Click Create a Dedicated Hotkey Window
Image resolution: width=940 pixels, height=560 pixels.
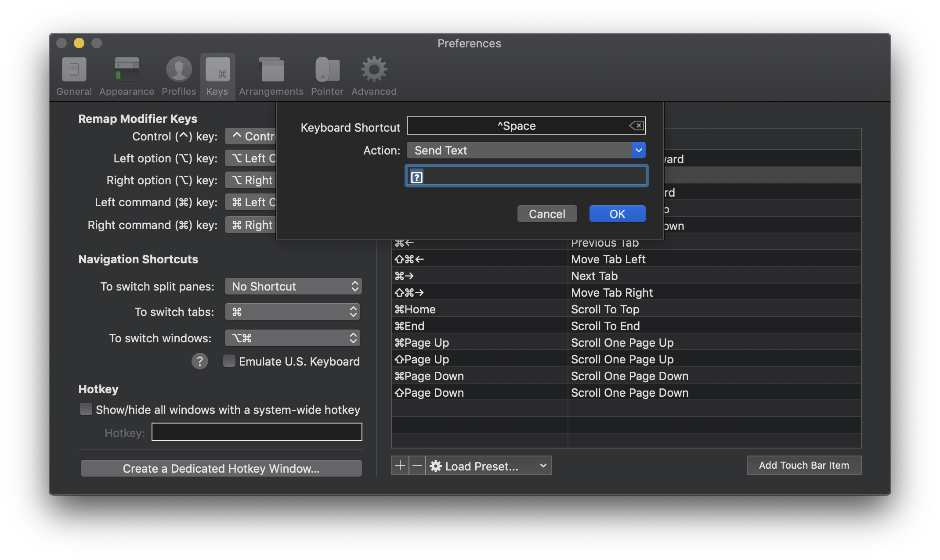[221, 468]
